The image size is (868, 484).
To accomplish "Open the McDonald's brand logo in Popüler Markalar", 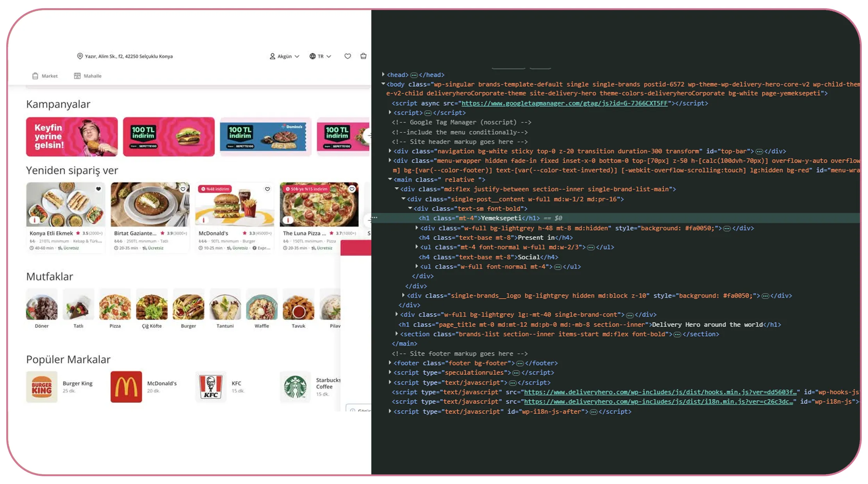I will click(126, 387).
